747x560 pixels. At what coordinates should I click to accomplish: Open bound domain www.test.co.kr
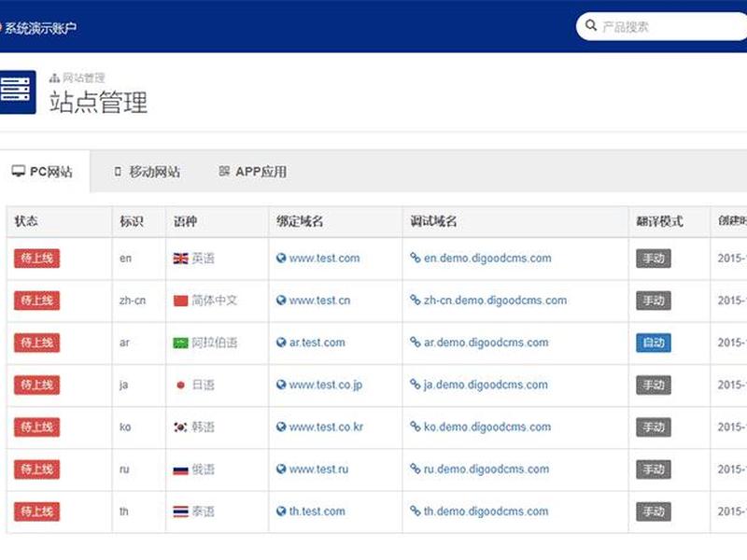tap(326, 427)
